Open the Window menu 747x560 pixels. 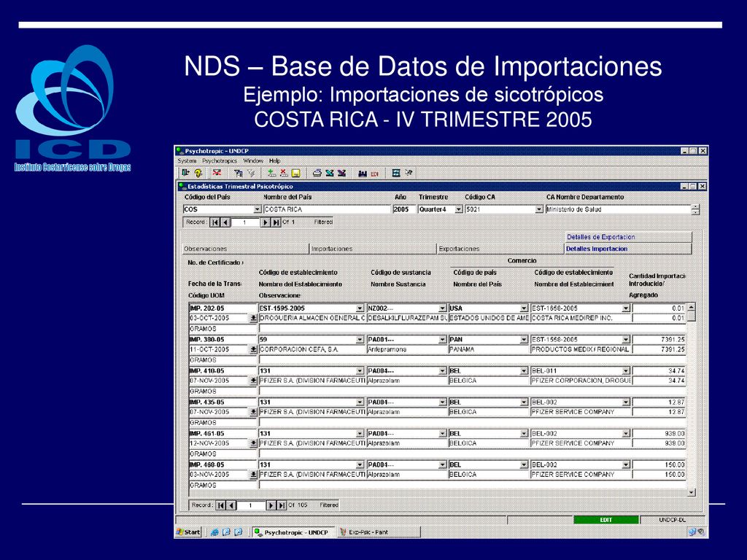[x=253, y=161]
